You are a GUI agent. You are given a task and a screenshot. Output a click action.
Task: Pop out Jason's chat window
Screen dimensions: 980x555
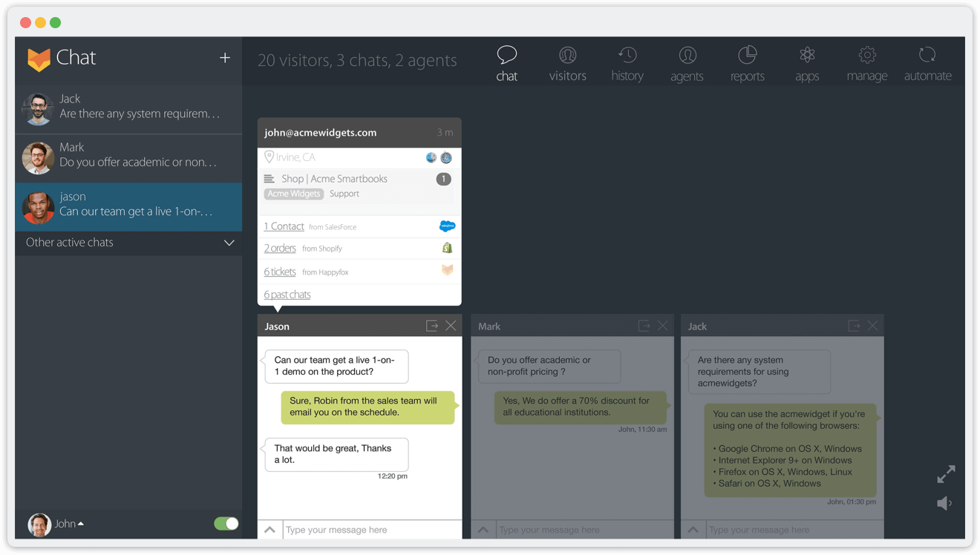tap(431, 326)
